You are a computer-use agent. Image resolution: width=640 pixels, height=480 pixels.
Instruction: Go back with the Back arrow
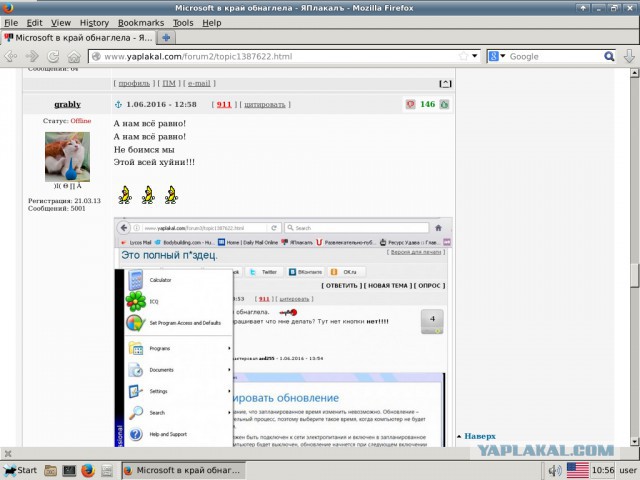pos(11,56)
